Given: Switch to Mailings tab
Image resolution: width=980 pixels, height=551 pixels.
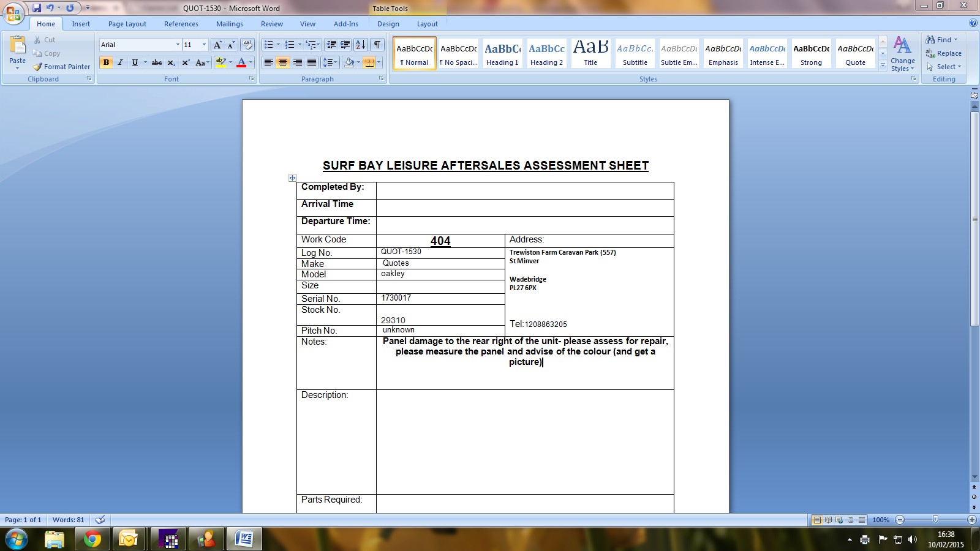Looking at the screenshot, I should tap(230, 24).
